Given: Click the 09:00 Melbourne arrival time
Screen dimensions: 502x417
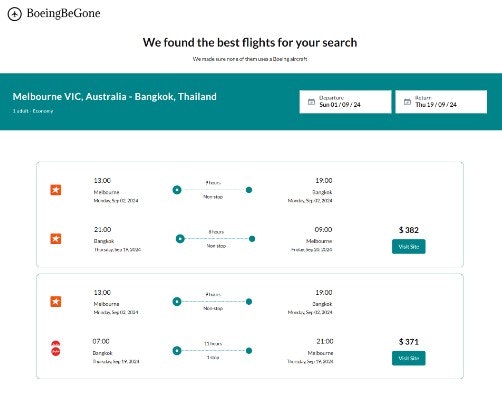Looking at the screenshot, I should click(323, 230).
